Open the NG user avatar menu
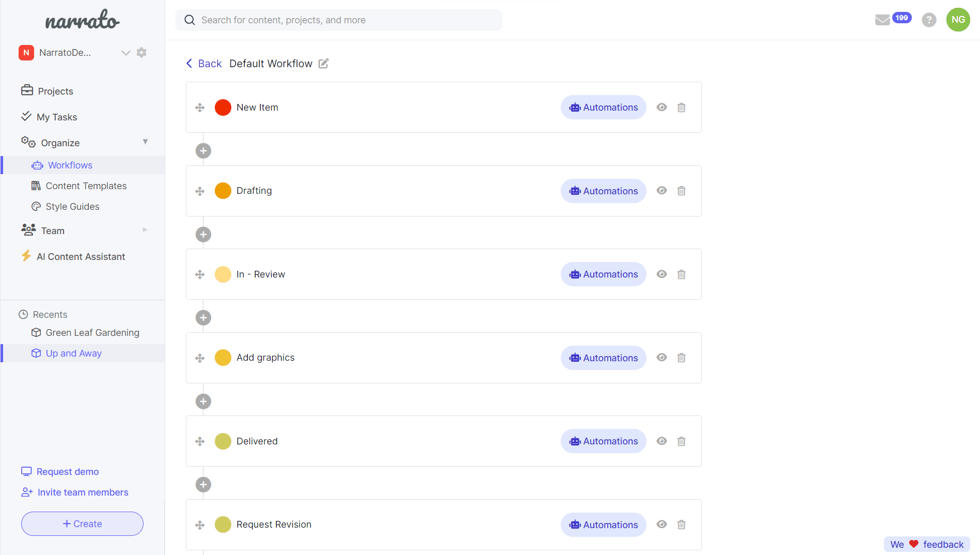The height and width of the screenshot is (555, 980). [x=958, y=20]
